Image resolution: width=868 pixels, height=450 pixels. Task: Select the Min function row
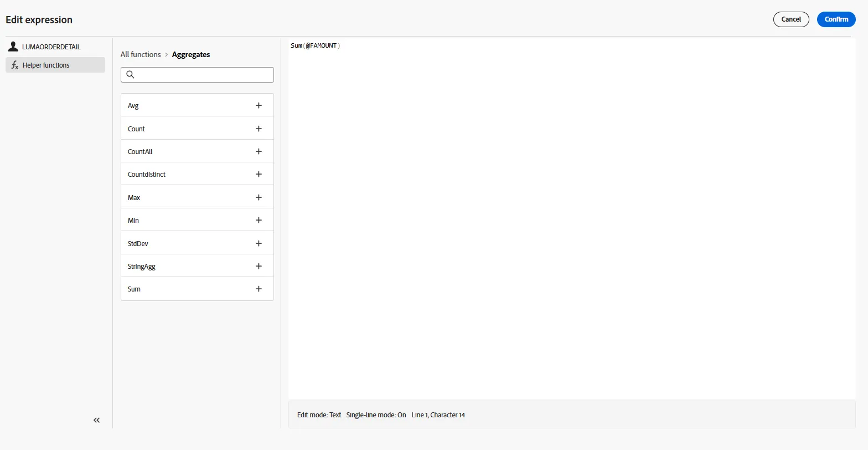click(197, 220)
